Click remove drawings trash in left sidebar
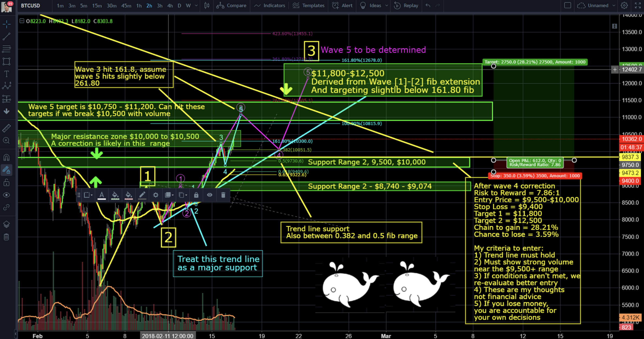Viewport: 644px width, 339px height. coord(6,237)
